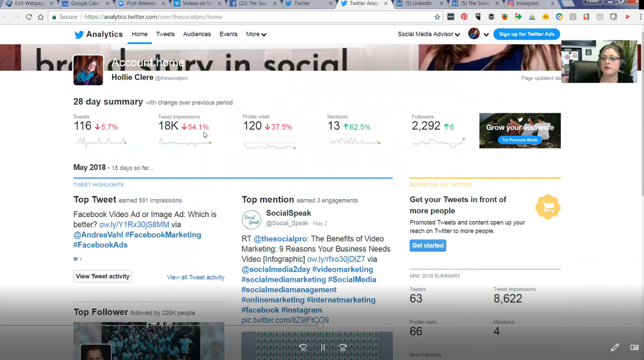Click the blue-green circular arrow extension
644x360 pixels.
pyautogui.click(x=559, y=17)
